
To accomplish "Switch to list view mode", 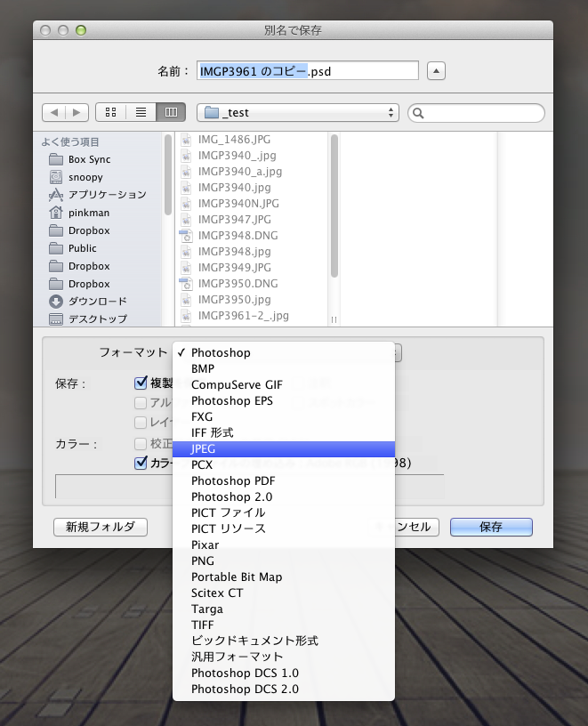I will click(x=141, y=112).
